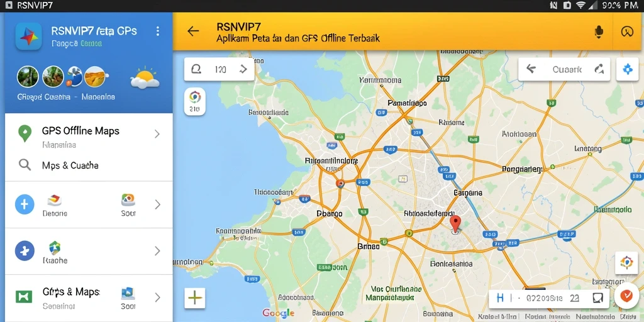Select the Dbango map label
Viewport: 644px width, 322px height.
pos(330,214)
